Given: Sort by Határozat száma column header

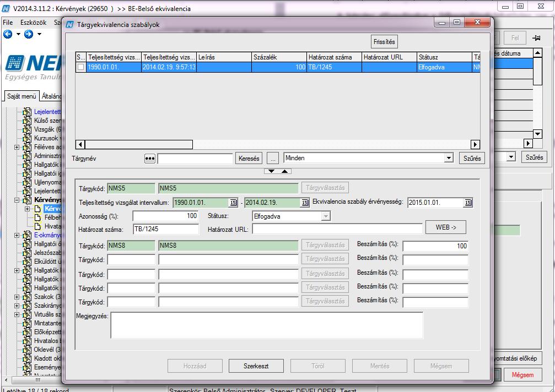Looking at the screenshot, I should pos(334,57).
